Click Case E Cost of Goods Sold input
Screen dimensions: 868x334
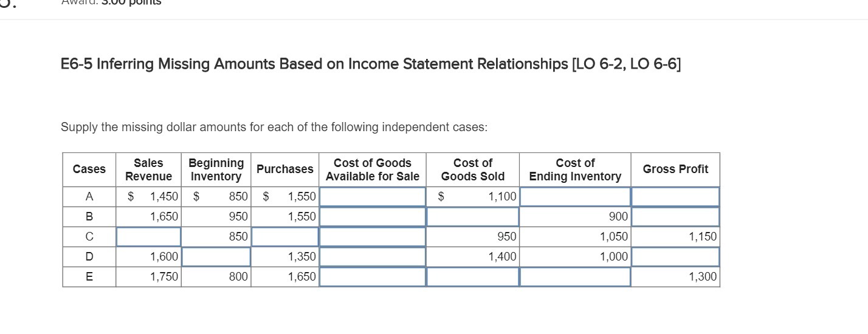click(473, 277)
